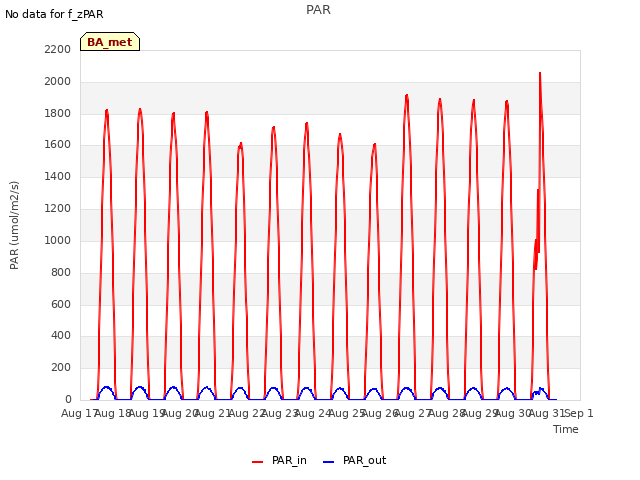This screenshot has height=480, width=640.
Task: Click the Aug 25 x-axis label
Action: pyautogui.click(x=347, y=413)
